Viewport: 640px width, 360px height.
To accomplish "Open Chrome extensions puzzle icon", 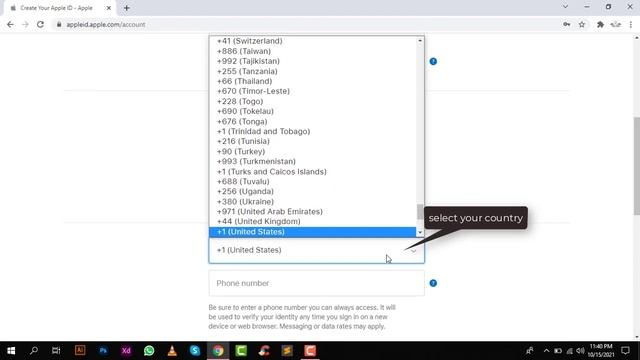I will tap(600, 24).
